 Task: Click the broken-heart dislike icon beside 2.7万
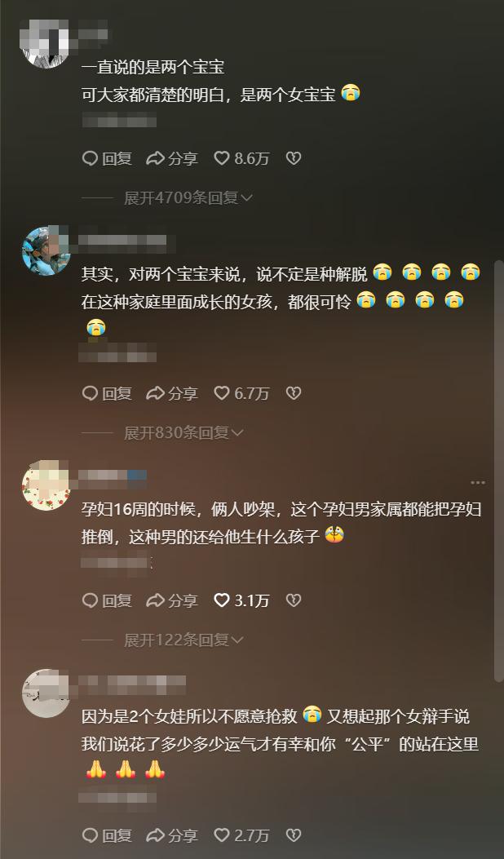coord(294,835)
